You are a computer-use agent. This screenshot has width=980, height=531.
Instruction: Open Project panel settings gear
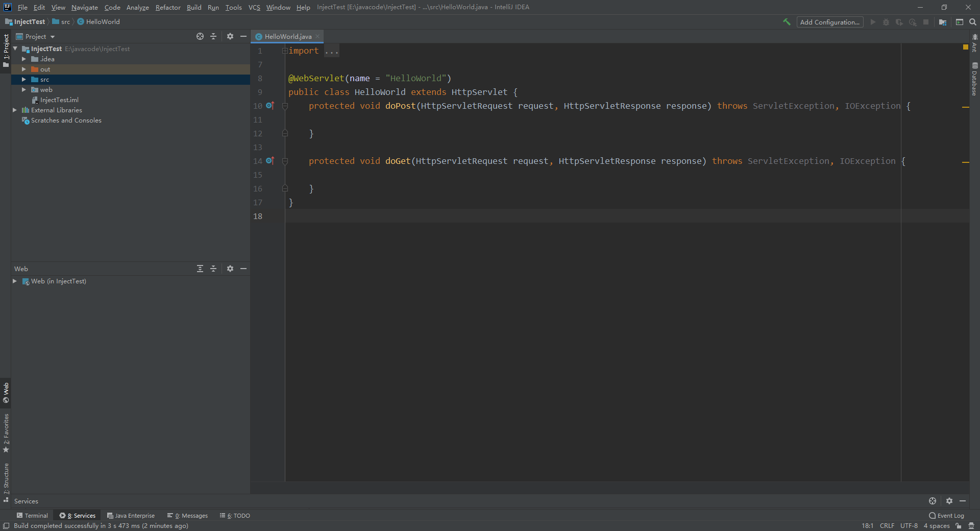pos(230,36)
